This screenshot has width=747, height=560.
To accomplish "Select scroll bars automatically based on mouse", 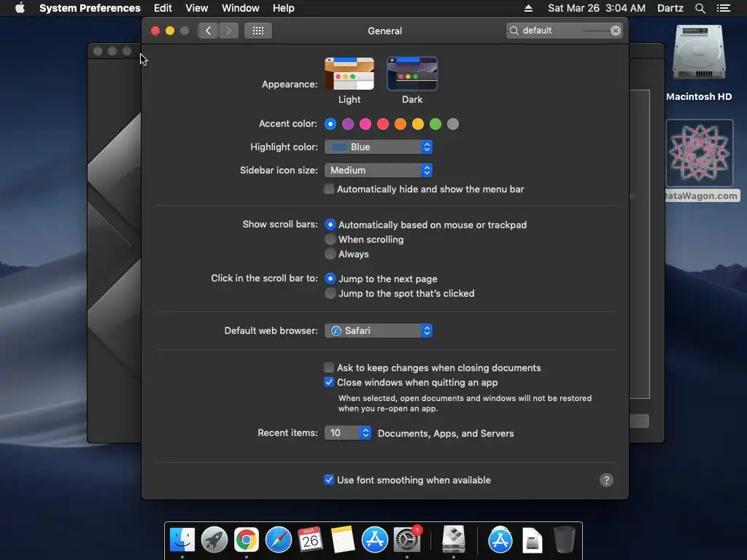I will point(330,225).
